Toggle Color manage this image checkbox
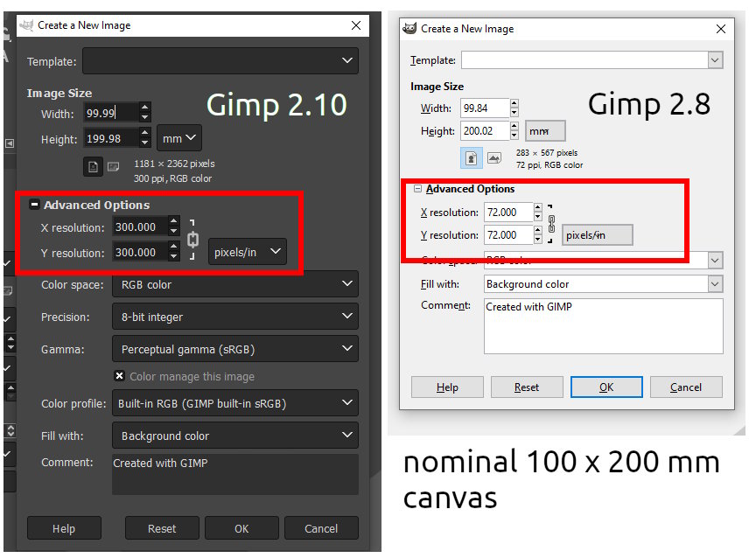756x558 pixels. (x=120, y=376)
